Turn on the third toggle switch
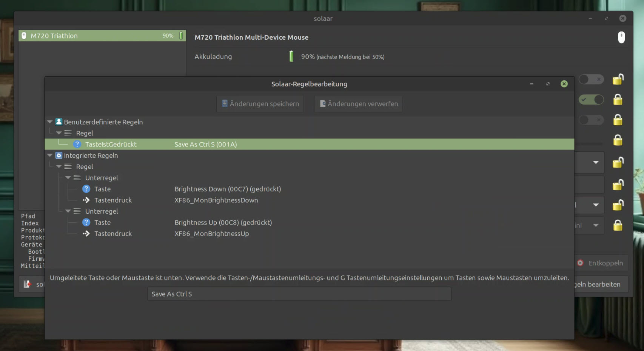 coord(591,120)
